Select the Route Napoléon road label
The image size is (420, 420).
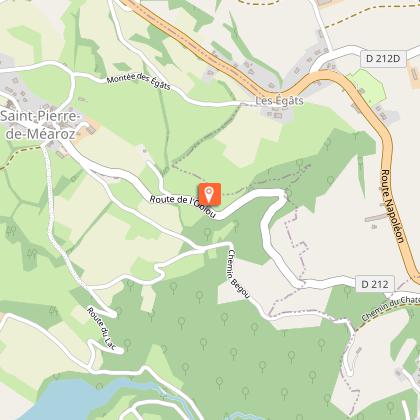click(x=393, y=206)
